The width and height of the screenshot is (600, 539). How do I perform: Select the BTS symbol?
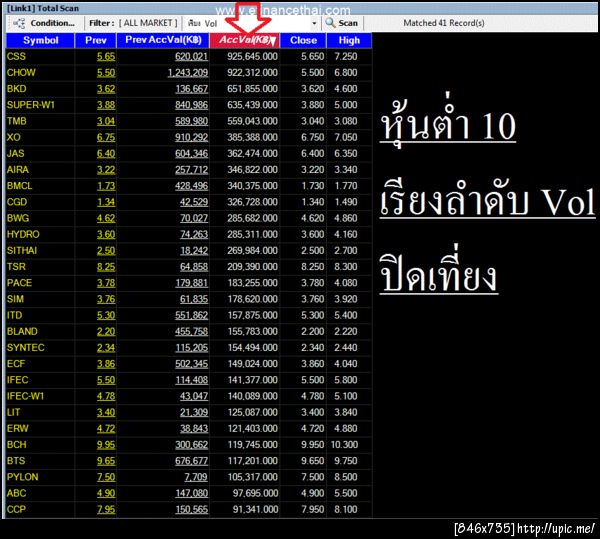[x=16, y=461]
